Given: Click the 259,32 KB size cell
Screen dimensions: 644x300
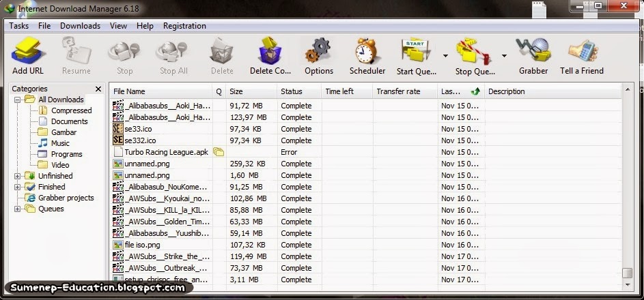Looking at the screenshot, I should coord(247,164).
